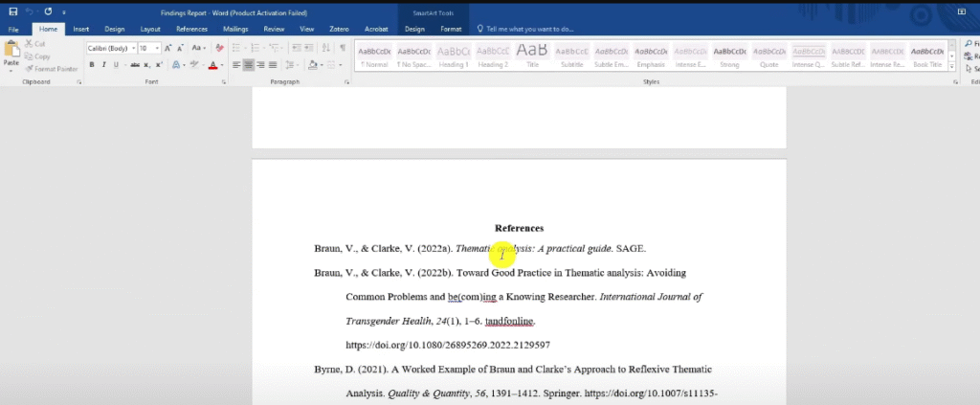
Task: Clear all formatting from selection
Action: pyautogui.click(x=219, y=48)
